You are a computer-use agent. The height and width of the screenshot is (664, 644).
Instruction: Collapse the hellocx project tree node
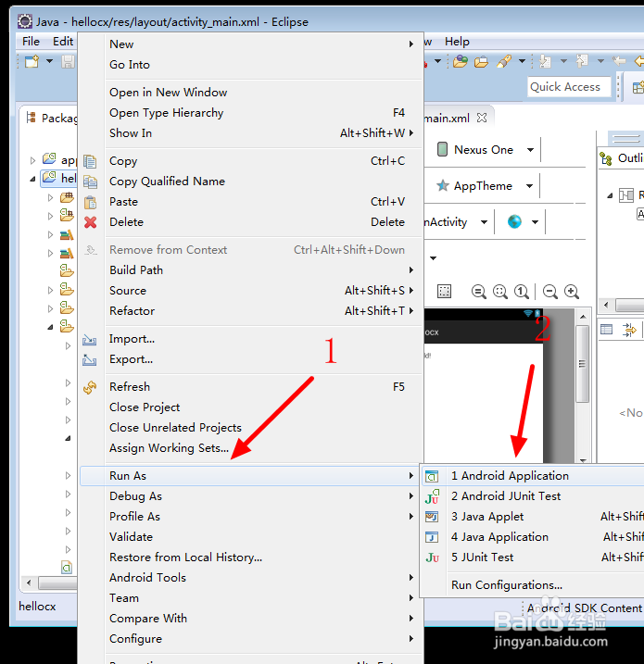point(32,179)
